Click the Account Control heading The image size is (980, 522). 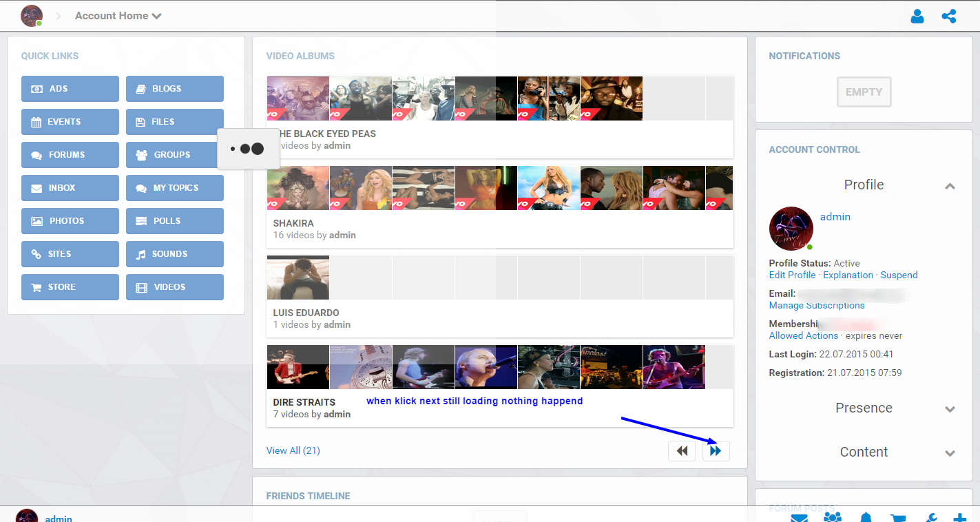pos(815,149)
